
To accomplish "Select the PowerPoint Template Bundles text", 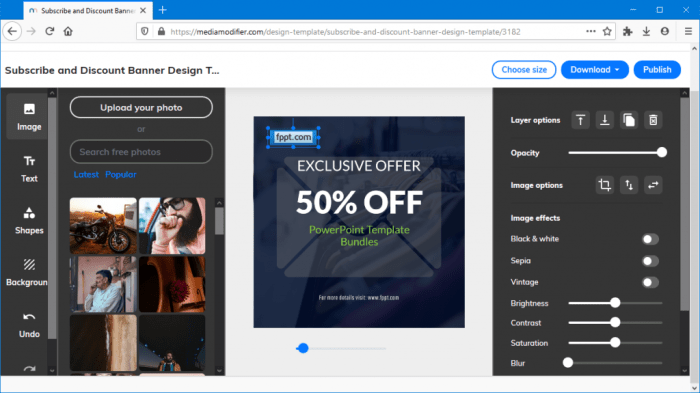I will (359, 236).
